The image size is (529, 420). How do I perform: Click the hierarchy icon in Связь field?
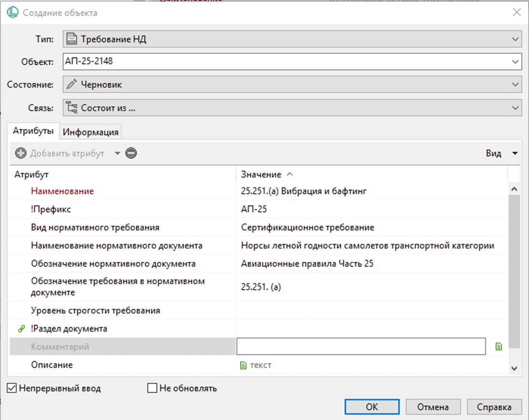72,108
